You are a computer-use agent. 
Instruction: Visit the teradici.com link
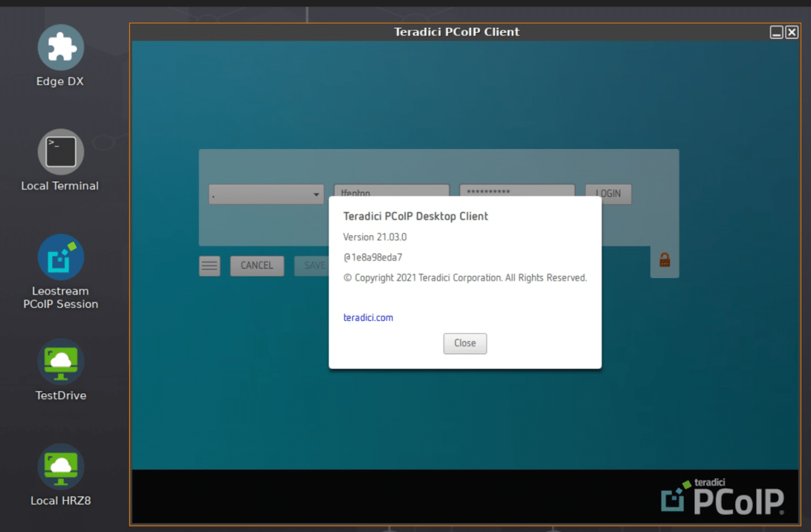coord(368,318)
